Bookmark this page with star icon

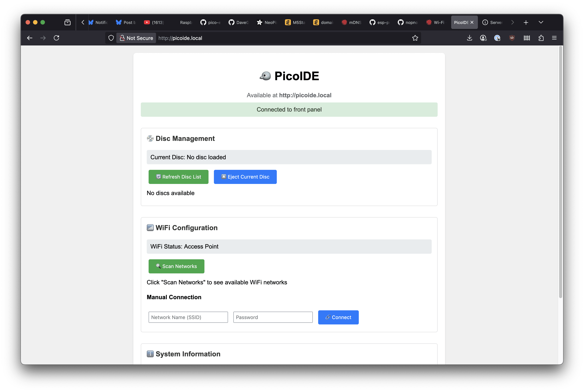[x=415, y=38]
